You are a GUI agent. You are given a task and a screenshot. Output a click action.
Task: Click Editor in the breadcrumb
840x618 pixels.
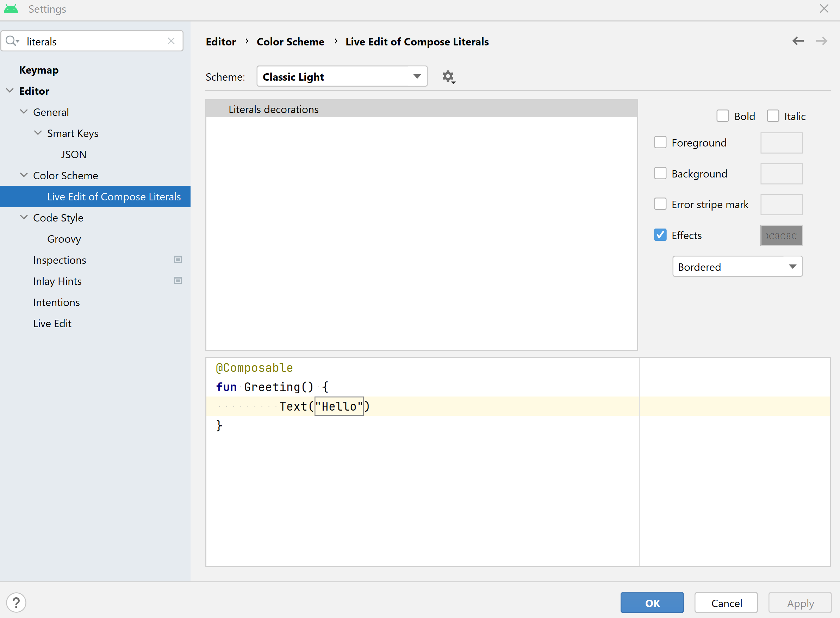coord(221,42)
